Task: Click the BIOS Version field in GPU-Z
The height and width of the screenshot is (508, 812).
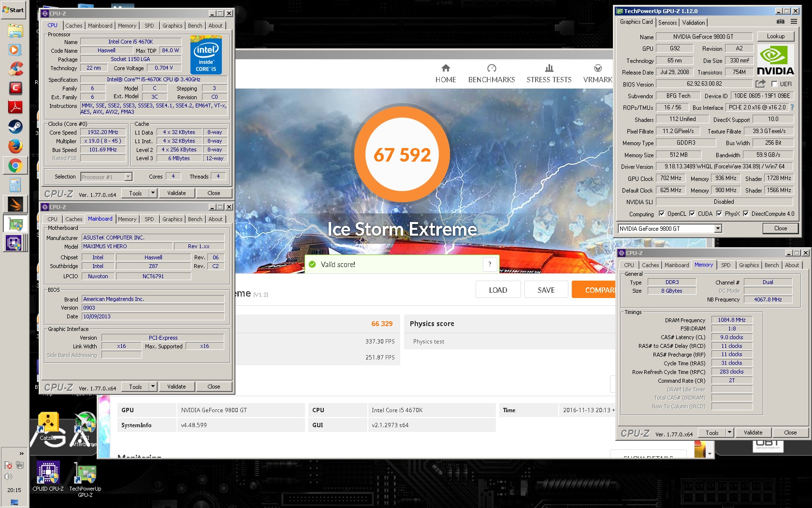Action: click(704, 84)
